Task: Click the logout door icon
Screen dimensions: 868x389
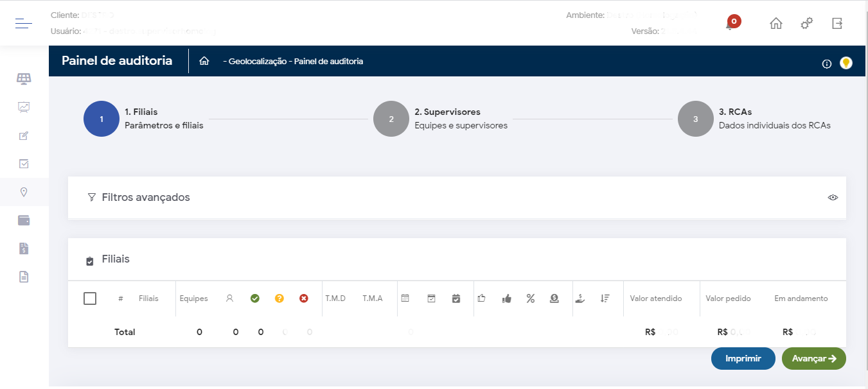Action: [x=837, y=24]
